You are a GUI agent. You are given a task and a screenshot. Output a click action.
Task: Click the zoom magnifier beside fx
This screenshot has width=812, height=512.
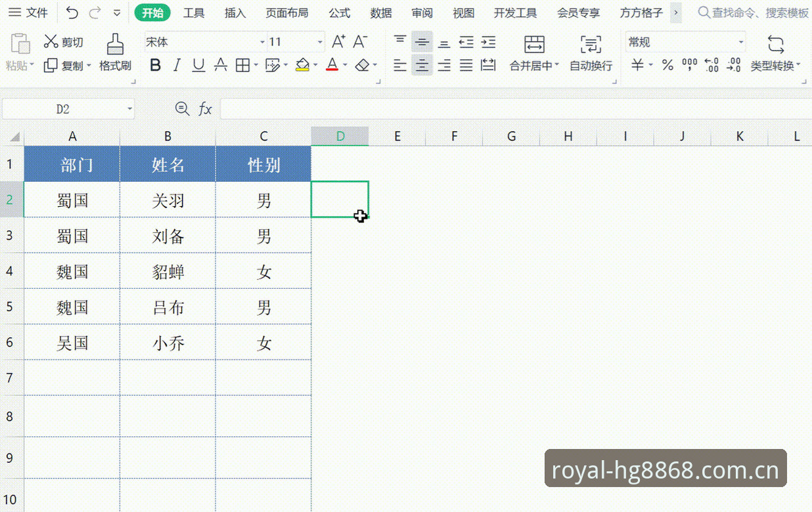(x=182, y=109)
